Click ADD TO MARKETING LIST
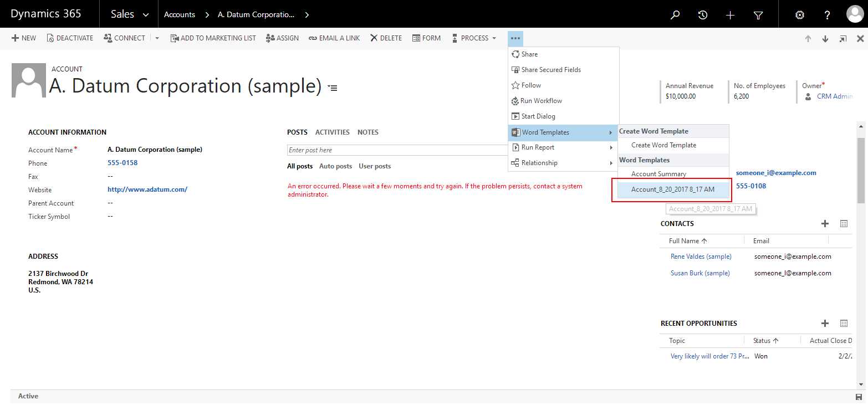Screen dimensions: 868x405 (x=213, y=38)
